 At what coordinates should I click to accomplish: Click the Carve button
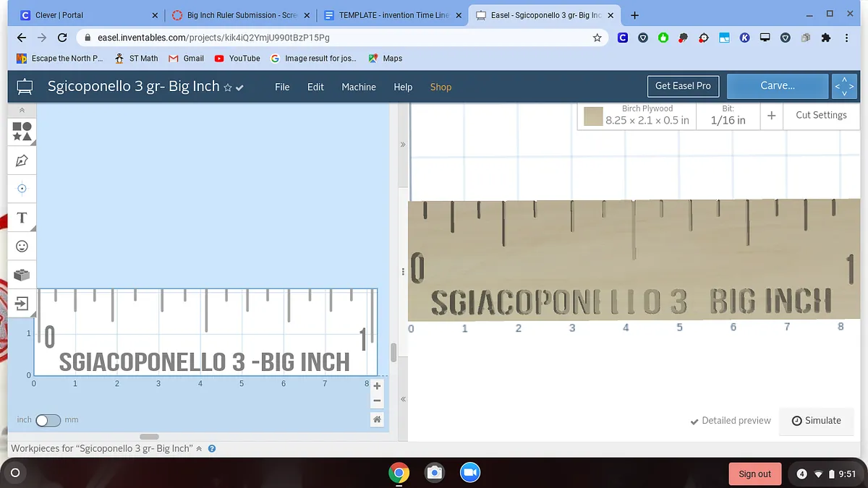(777, 86)
